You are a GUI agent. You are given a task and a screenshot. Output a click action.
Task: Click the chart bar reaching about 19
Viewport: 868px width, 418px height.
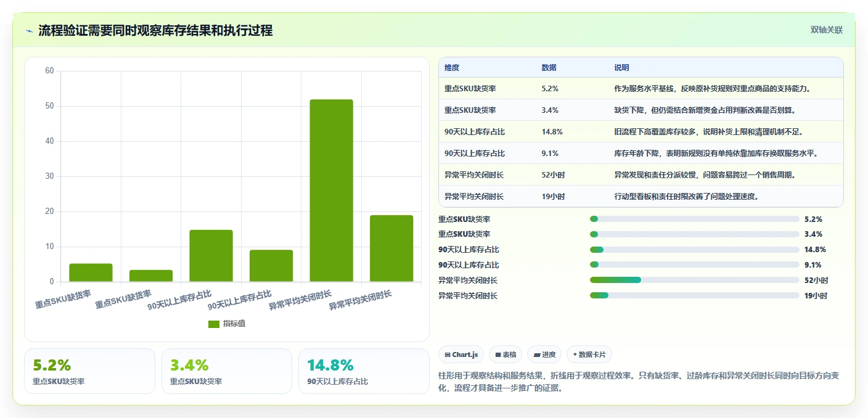tap(391, 248)
